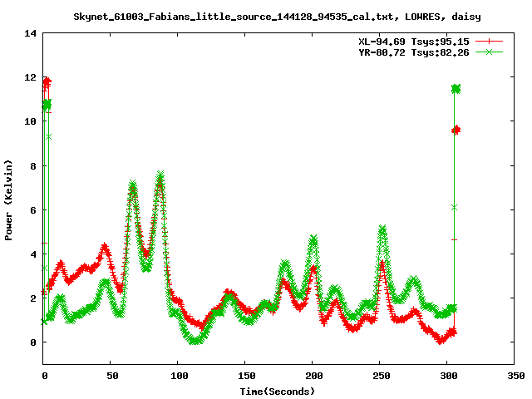Screen dimensions: 532x399
Task: Click the green curve minimum near 112 seconds
Action: (195, 340)
